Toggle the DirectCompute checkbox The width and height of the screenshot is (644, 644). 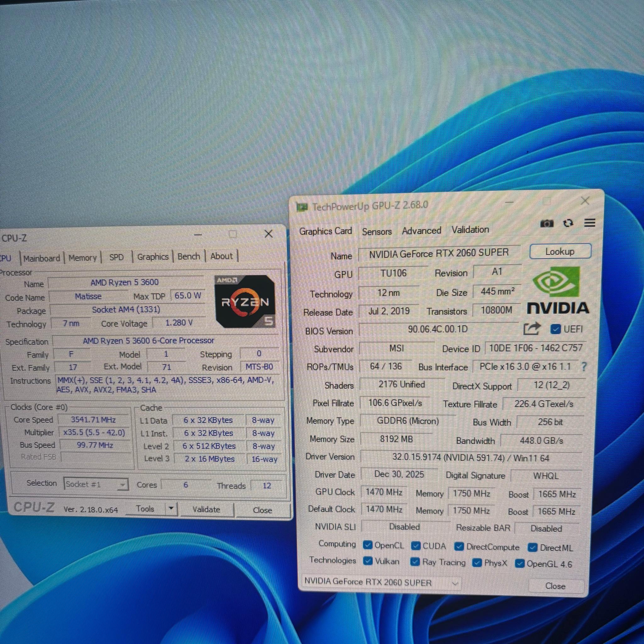[x=459, y=547]
